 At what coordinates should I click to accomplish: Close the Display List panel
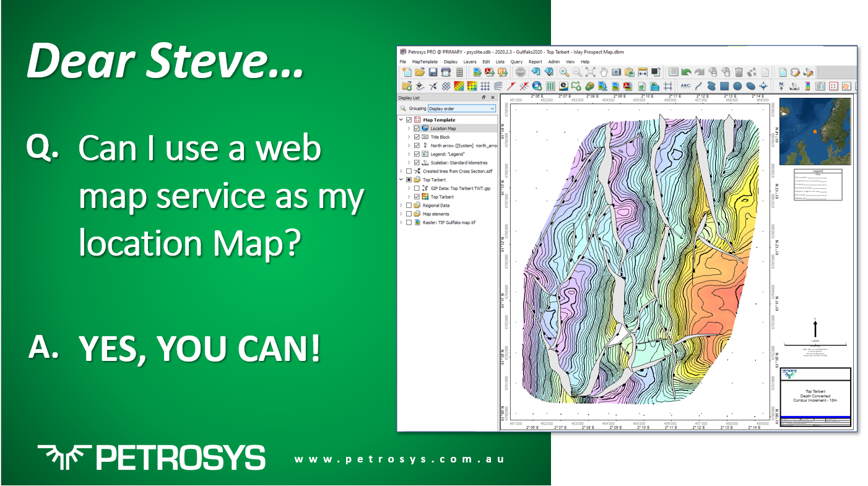[x=493, y=98]
